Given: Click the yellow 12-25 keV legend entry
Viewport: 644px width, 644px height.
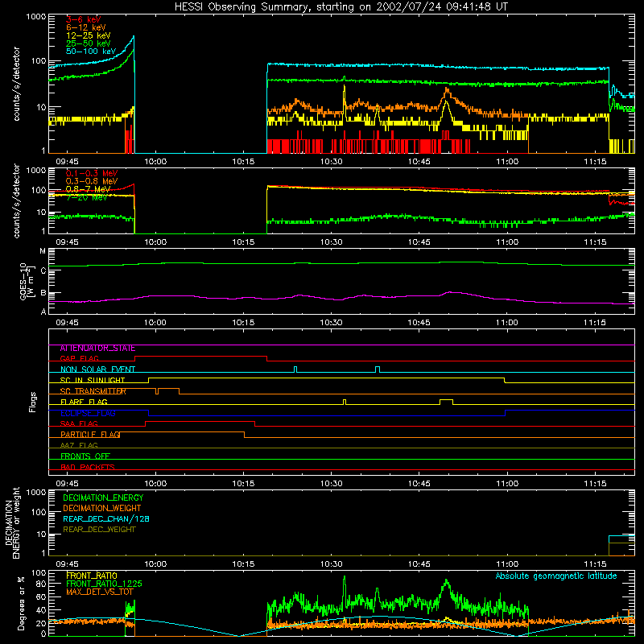Looking at the screenshot, I should coord(88,35).
